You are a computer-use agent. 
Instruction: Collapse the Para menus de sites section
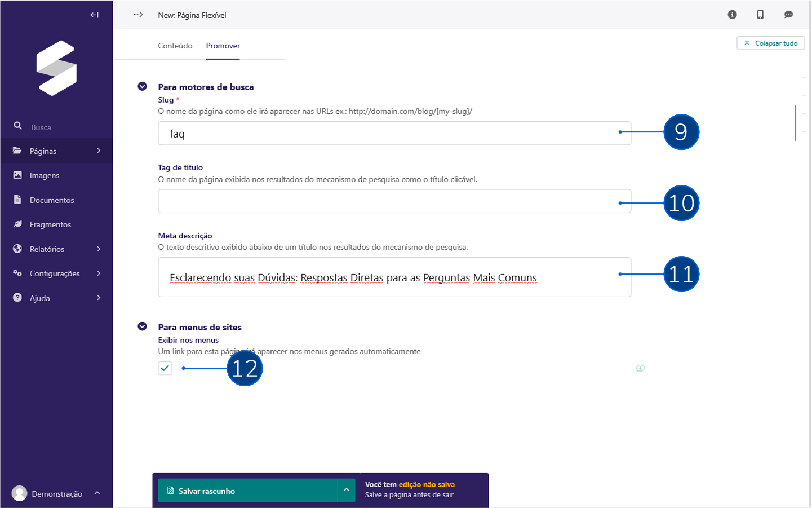point(143,326)
